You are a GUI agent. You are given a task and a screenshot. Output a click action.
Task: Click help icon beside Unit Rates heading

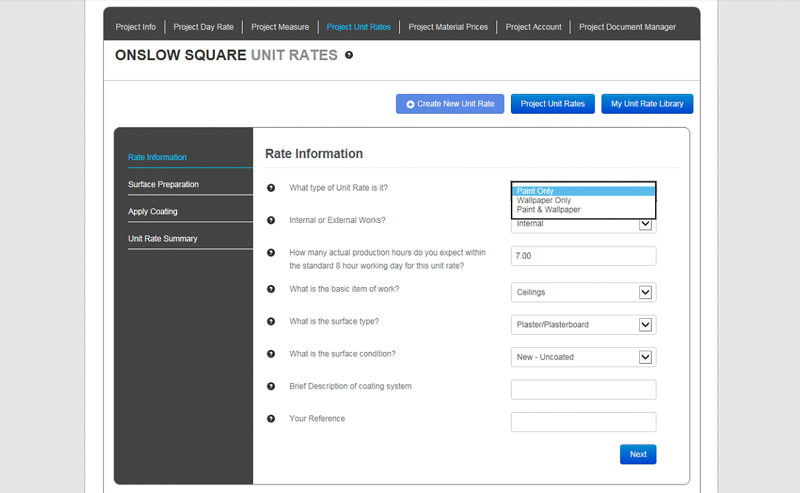tap(349, 55)
